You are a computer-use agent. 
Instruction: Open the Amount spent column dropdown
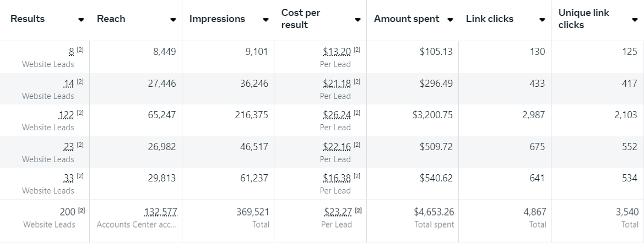click(450, 20)
